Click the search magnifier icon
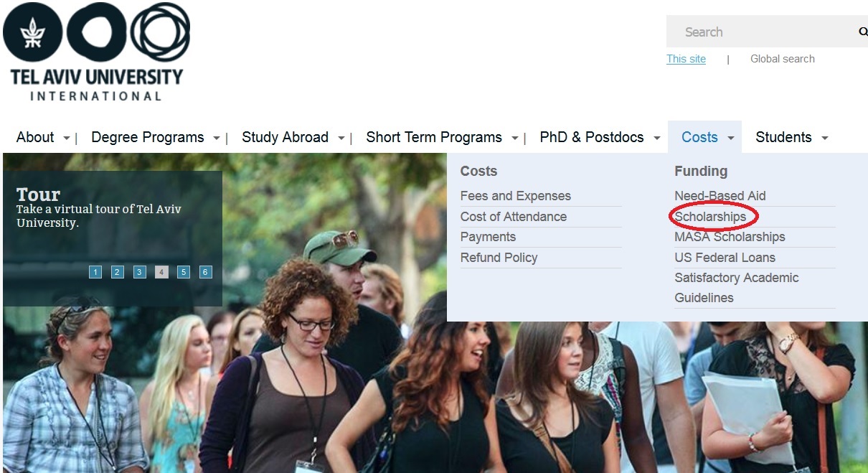The image size is (868, 473). (x=862, y=32)
